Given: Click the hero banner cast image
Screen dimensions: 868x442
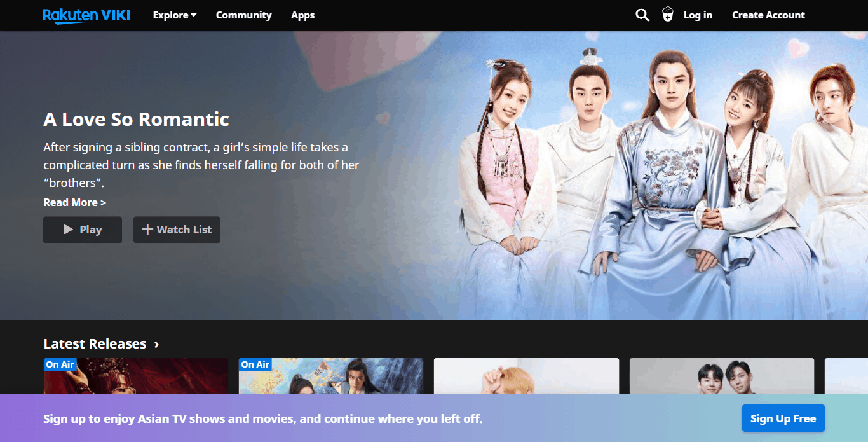Looking at the screenshot, I should click(x=661, y=175).
